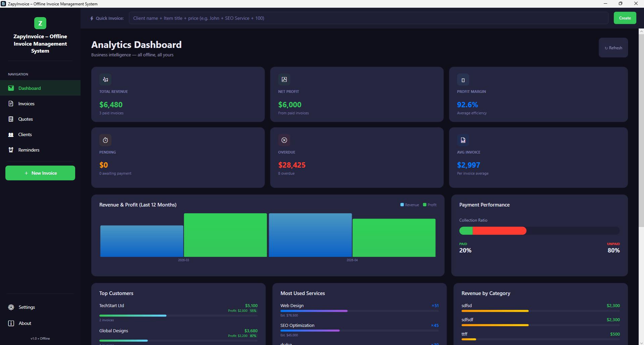The height and width of the screenshot is (345, 644).
Task: Click the $6,000 net profit value
Action: tap(290, 105)
